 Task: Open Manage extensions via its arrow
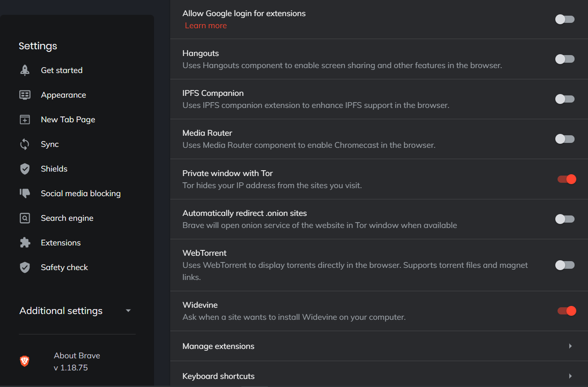[570, 346]
